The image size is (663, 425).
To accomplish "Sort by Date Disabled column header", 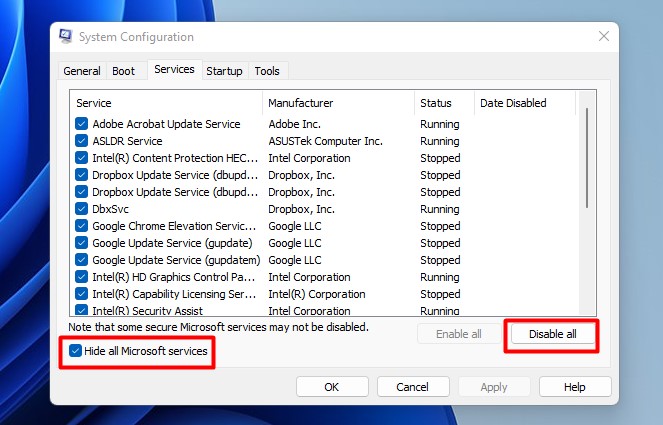I will click(x=525, y=103).
